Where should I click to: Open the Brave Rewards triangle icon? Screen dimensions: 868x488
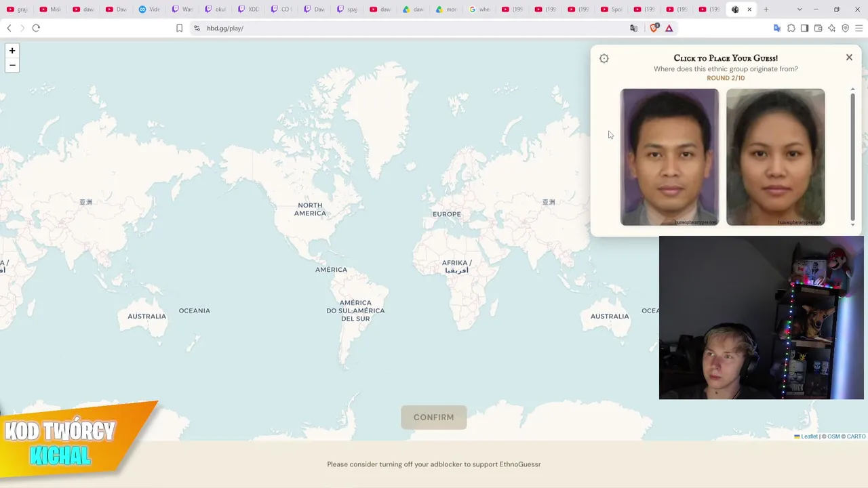[x=669, y=28]
